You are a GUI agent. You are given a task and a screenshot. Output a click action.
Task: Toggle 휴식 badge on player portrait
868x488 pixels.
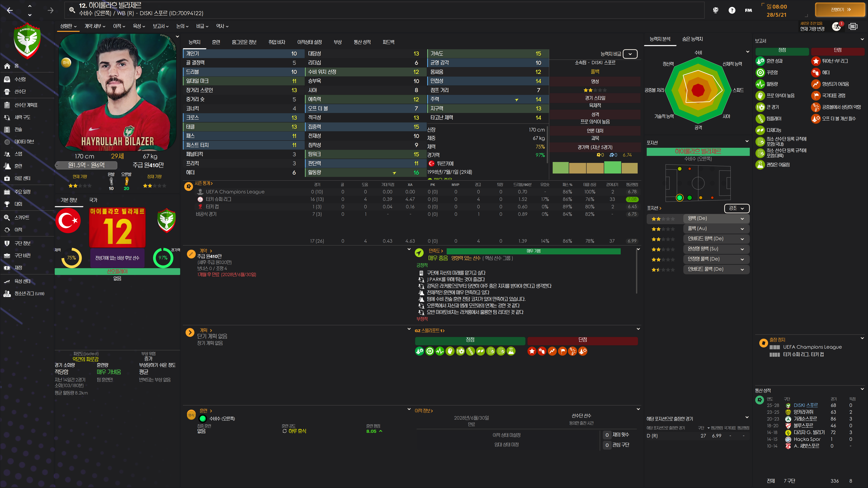66,62
